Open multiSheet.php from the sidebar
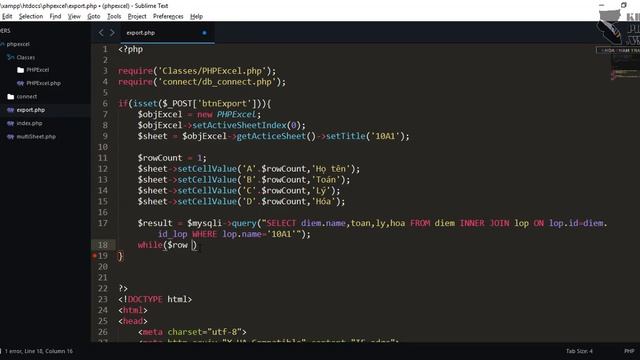This screenshot has width=640, height=360. click(x=36, y=137)
